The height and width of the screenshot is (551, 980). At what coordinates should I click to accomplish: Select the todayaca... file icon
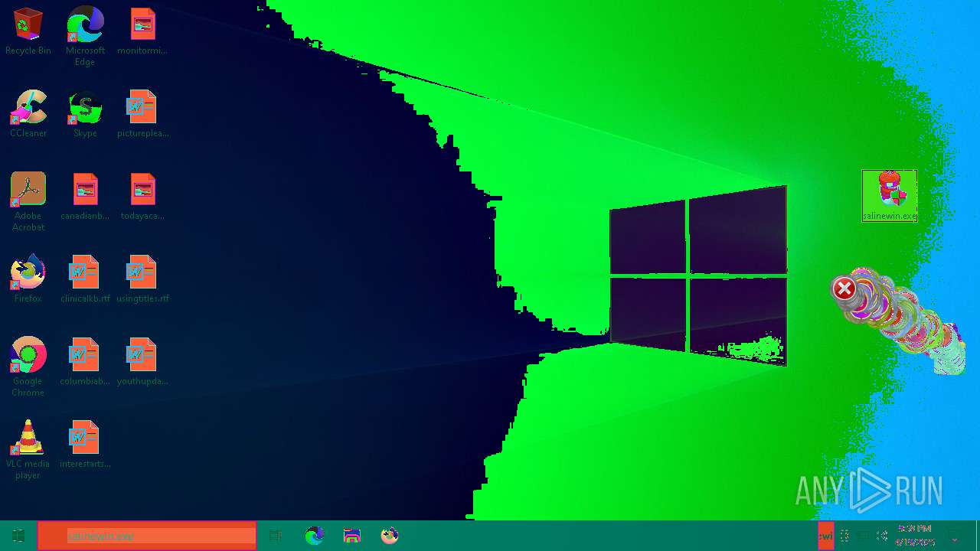point(142,197)
